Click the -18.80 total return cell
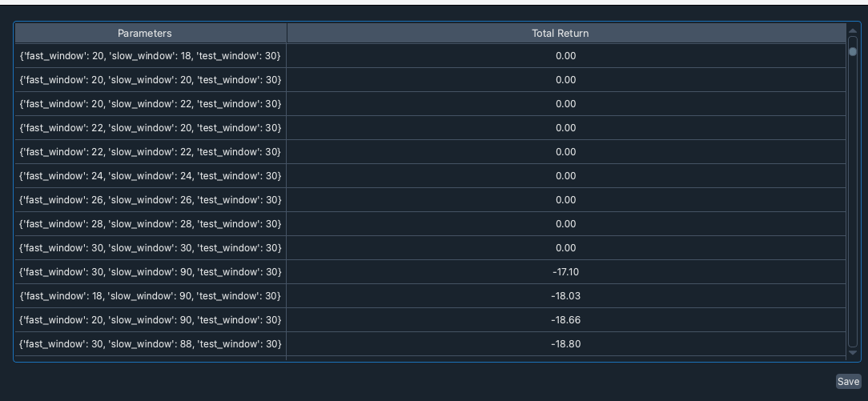Viewport: 868px width, 401px height. point(566,344)
